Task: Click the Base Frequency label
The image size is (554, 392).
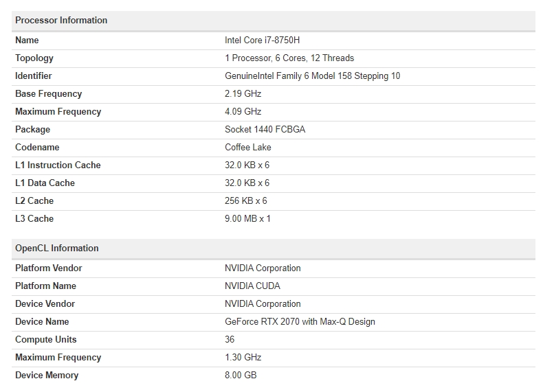Action: (x=48, y=94)
